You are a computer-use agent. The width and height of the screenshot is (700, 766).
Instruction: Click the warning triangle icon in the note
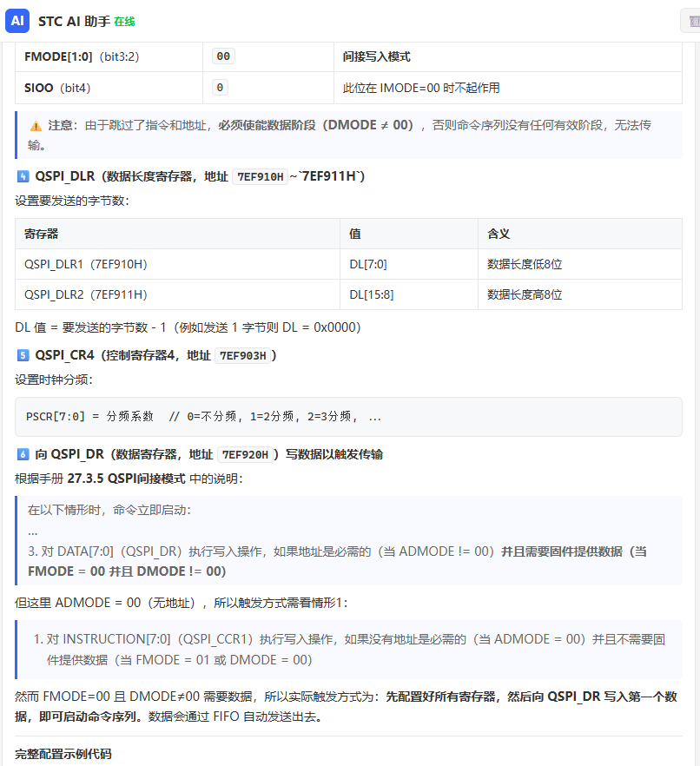click(36, 126)
